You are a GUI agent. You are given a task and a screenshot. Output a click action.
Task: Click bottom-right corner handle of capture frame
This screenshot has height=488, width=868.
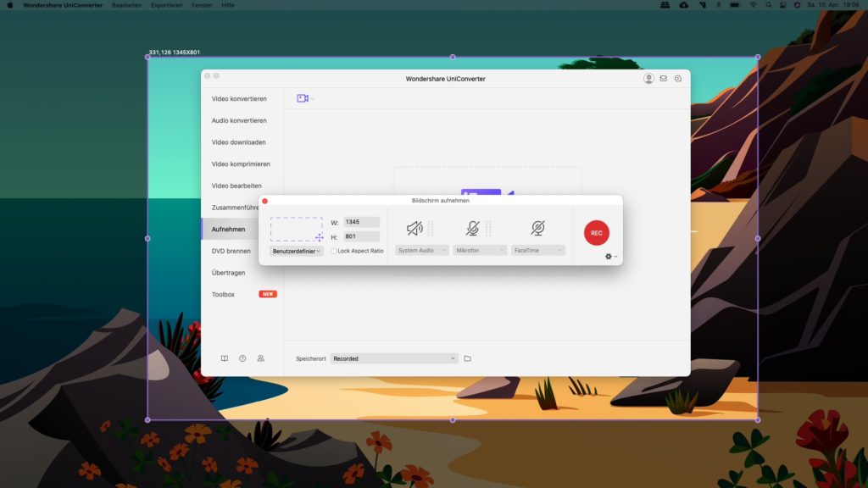(758, 420)
